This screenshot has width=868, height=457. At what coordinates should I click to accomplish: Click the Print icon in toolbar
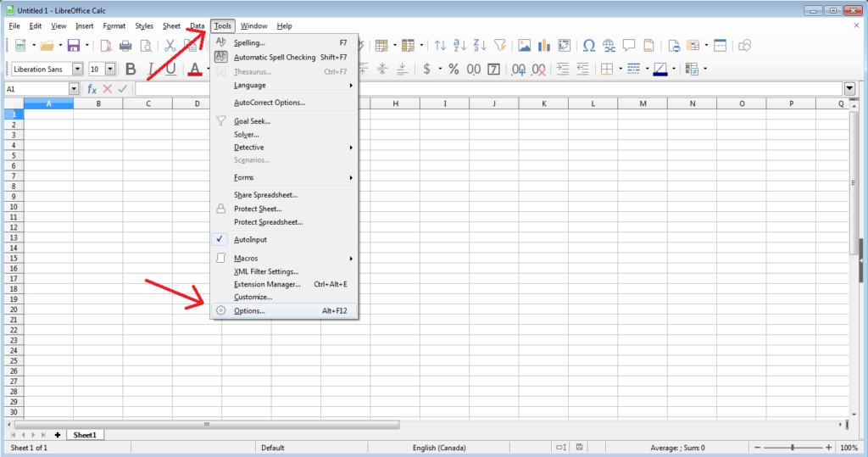[x=125, y=46]
